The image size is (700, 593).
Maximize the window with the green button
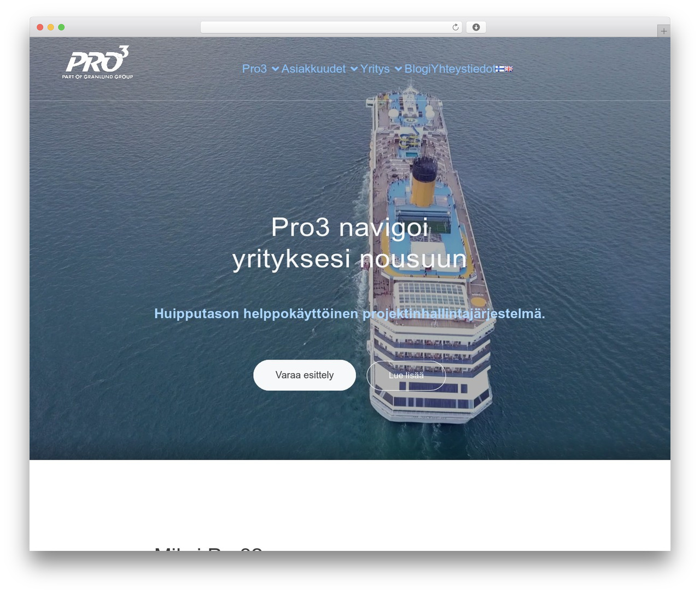tap(61, 27)
